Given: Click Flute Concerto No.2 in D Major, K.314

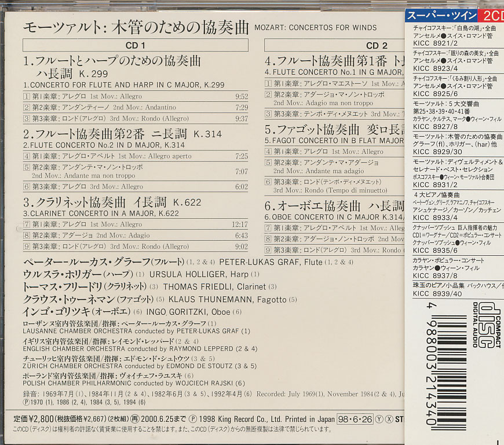Looking at the screenshot, I should [104, 145].
